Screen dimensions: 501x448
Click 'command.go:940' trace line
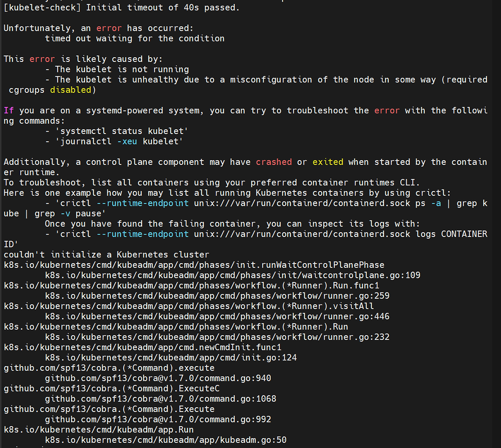coord(158,378)
